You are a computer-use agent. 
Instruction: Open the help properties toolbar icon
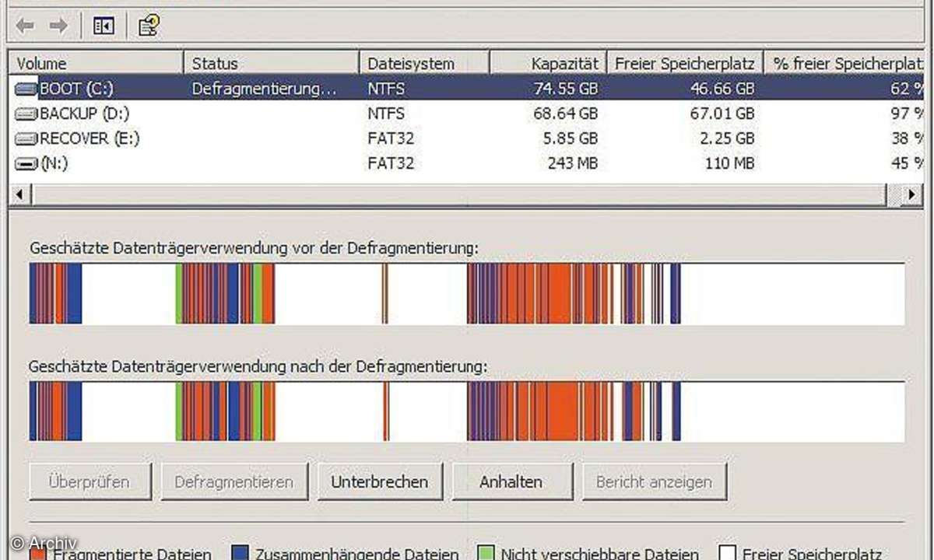(x=149, y=26)
